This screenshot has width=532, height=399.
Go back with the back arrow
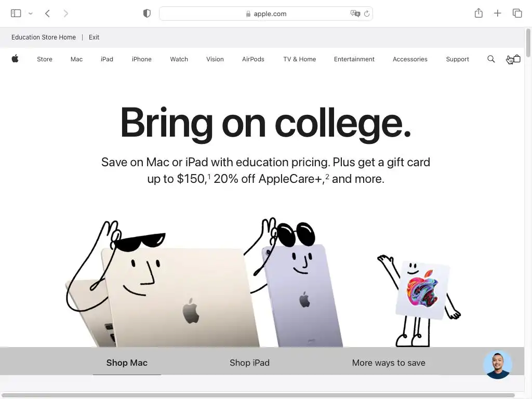coord(47,14)
